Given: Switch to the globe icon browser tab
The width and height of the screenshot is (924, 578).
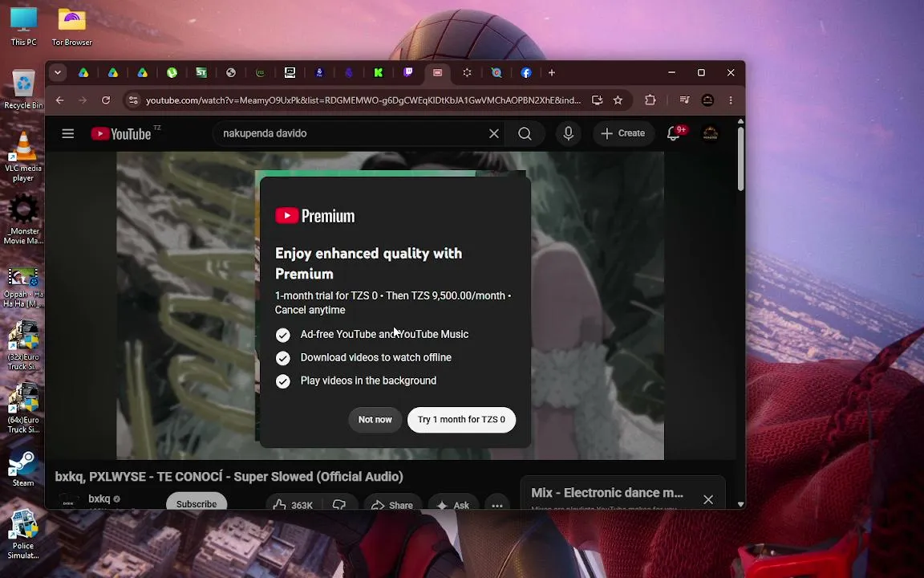Looking at the screenshot, I should 231,72.
